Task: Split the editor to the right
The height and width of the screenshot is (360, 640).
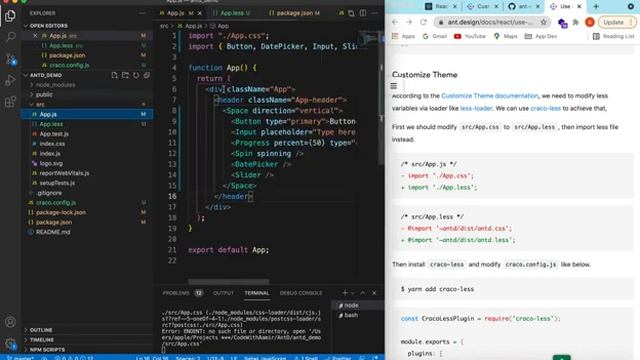Action: coord(363,13)
